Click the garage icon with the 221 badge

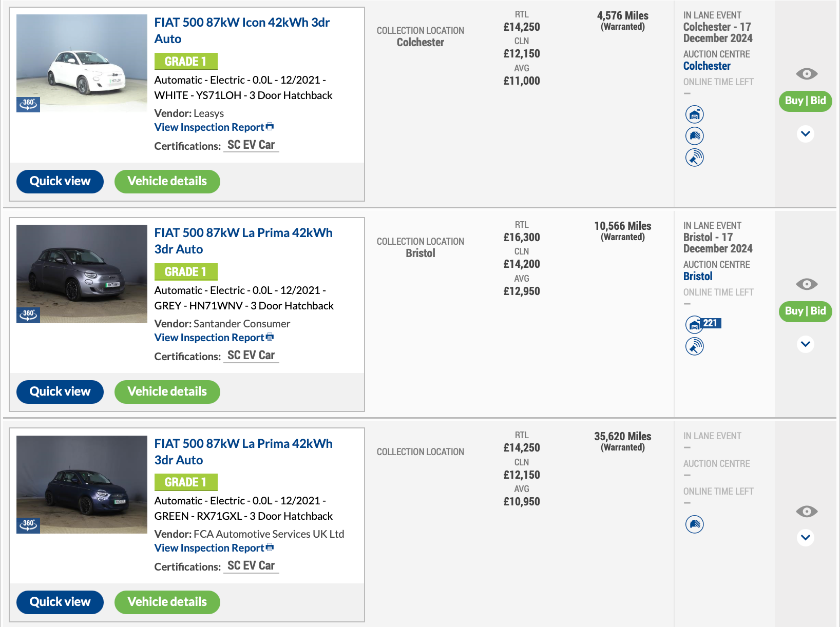[x=695, y=324]
